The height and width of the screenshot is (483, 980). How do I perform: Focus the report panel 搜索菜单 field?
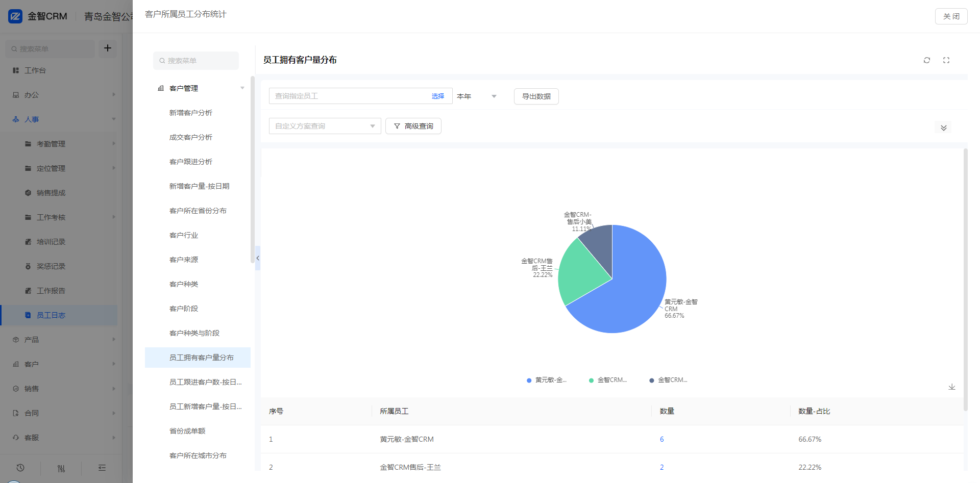click(x=196, y=61)
